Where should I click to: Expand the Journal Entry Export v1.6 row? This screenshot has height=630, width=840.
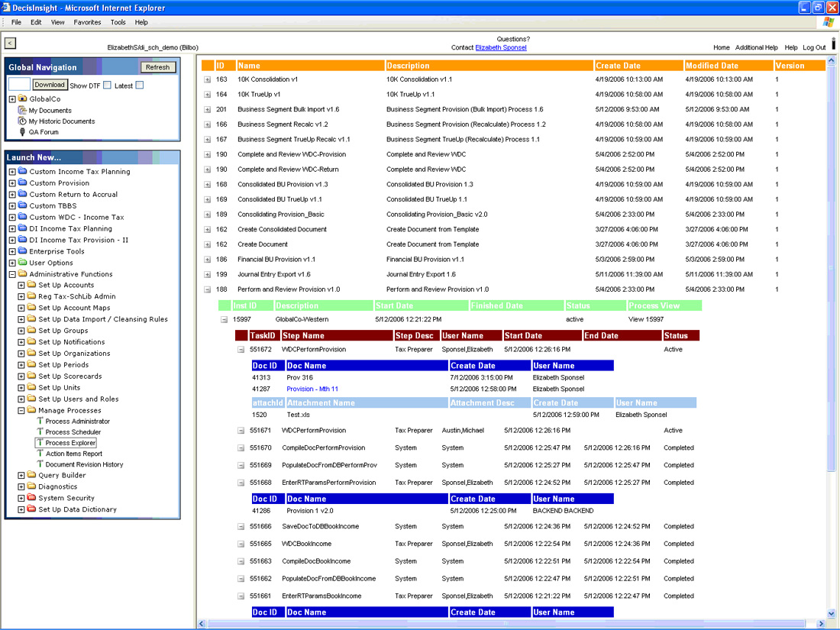coord(207,275)
